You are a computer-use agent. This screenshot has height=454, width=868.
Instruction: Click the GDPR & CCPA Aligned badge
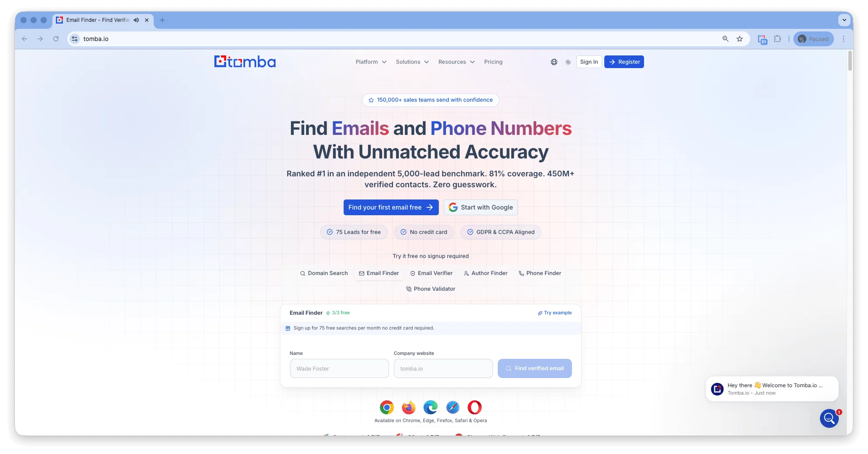[501, 232]
